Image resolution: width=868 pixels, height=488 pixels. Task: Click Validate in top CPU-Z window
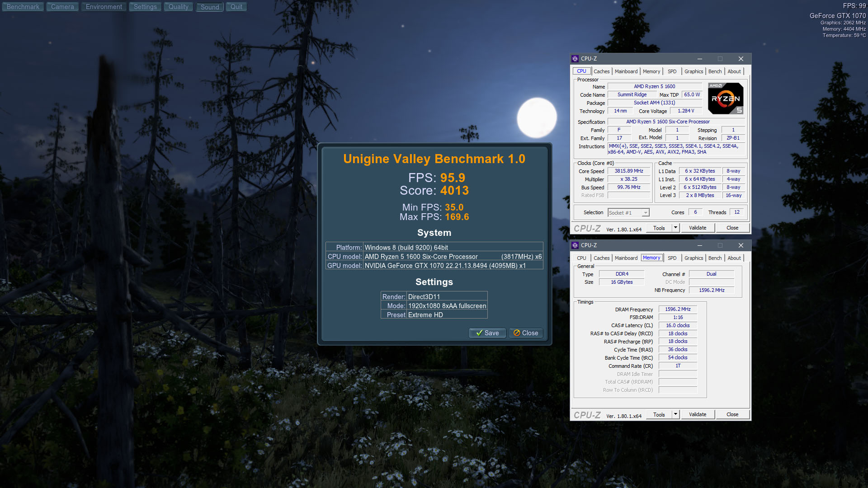pyautogui.click(x=698, y=228)
